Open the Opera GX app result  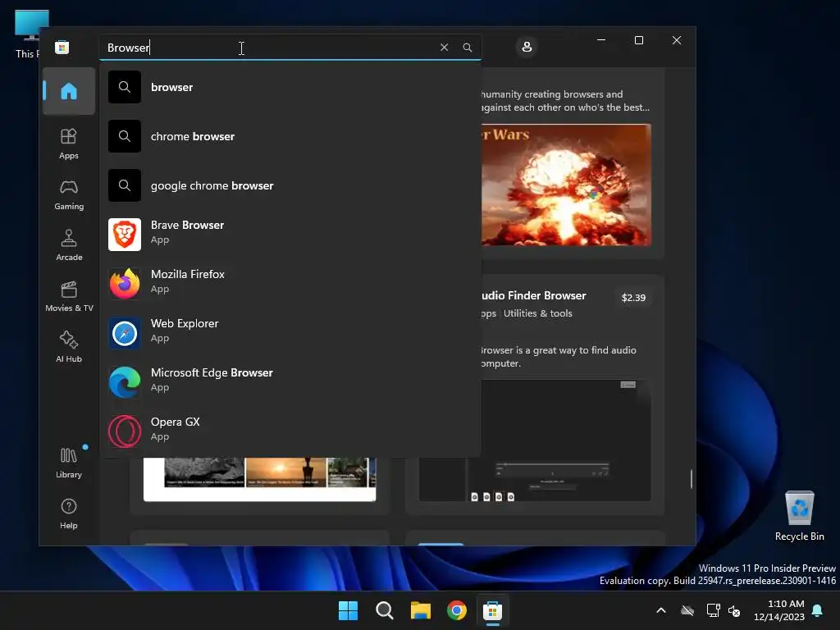tap(290, 431)
